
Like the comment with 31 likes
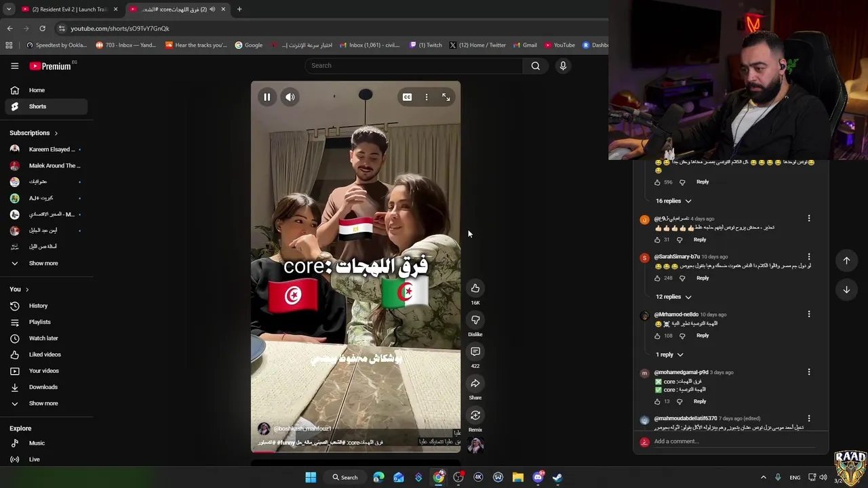[x=657, y=239]
